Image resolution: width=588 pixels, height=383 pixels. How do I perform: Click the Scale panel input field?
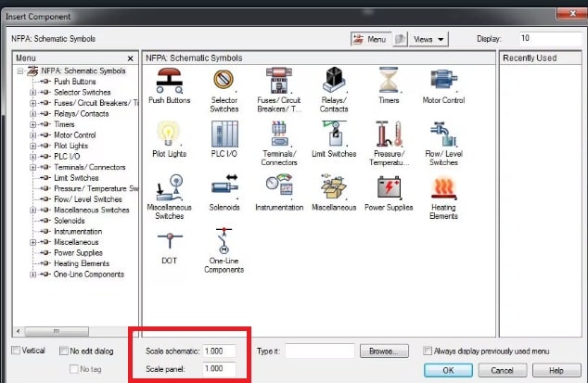[x=220, y=369]
